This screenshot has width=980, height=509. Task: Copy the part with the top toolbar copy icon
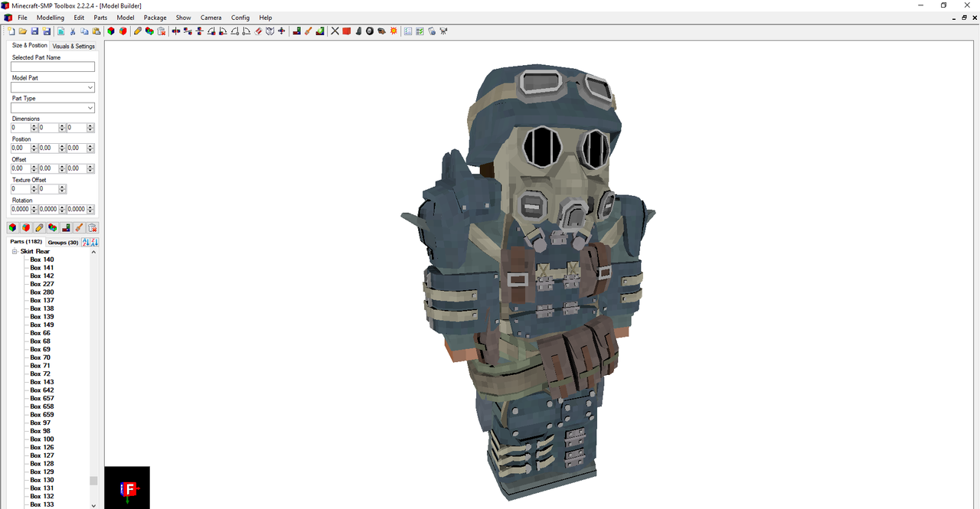[84, 31]
